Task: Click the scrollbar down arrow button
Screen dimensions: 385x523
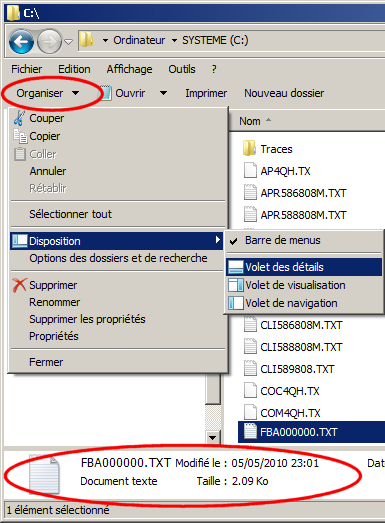Action: tap(212, 437)
